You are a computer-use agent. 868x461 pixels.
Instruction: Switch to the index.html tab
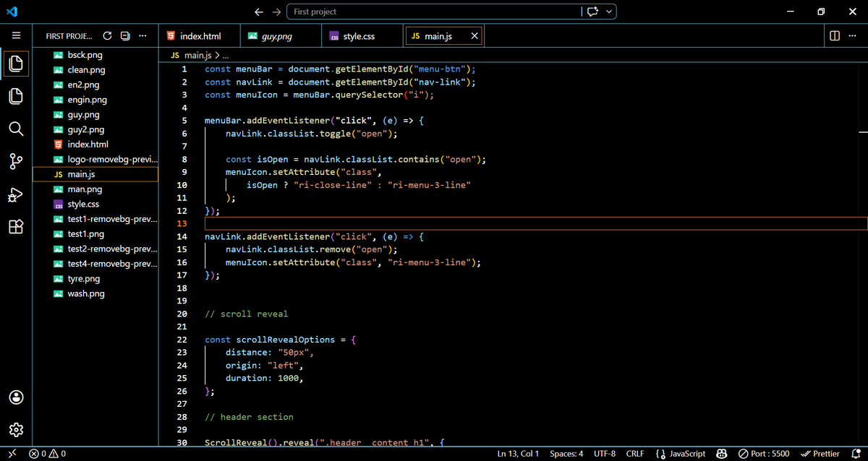200,35
